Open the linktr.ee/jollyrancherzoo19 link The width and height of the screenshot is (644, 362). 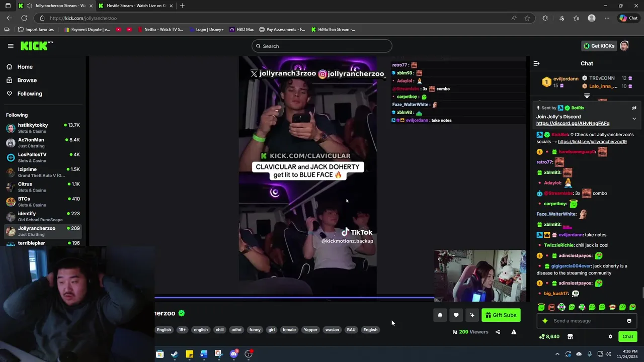pos(592,142)
